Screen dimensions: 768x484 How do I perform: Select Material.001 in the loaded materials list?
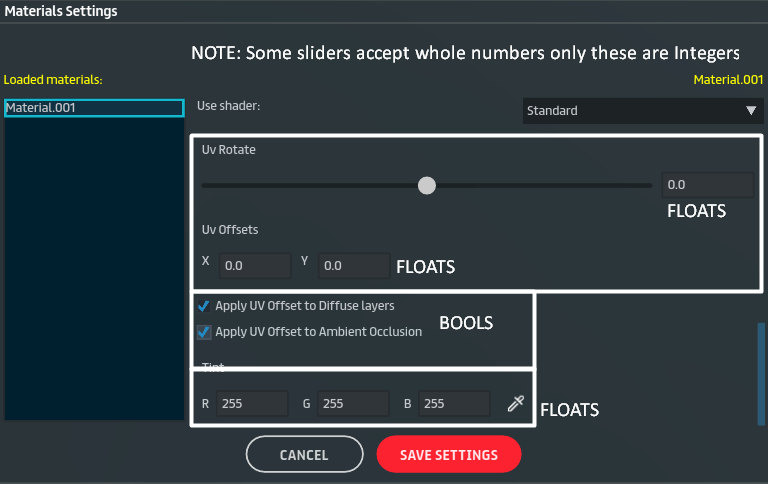click(x=94, y=108)
